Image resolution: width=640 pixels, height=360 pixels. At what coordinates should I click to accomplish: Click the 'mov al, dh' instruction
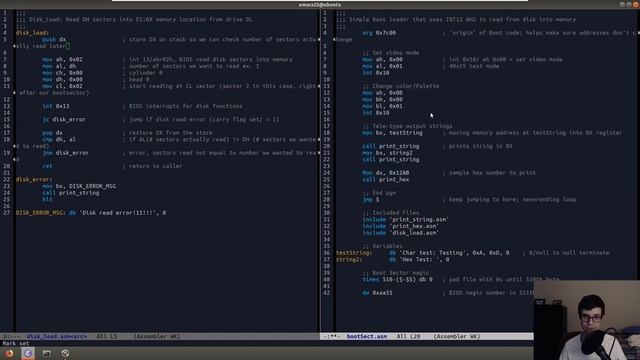[x=59, y=66]
